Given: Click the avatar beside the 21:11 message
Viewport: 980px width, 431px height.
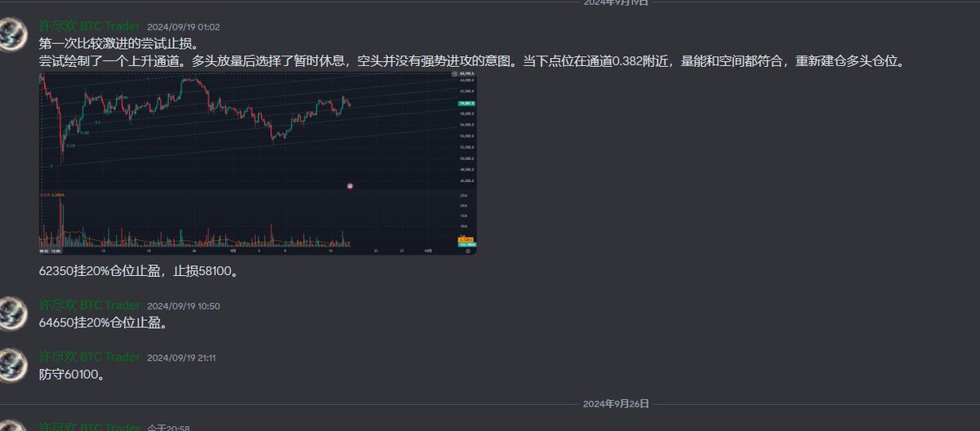Looking at the screenshot, I should pyautogui.click(x=13, y=365).
